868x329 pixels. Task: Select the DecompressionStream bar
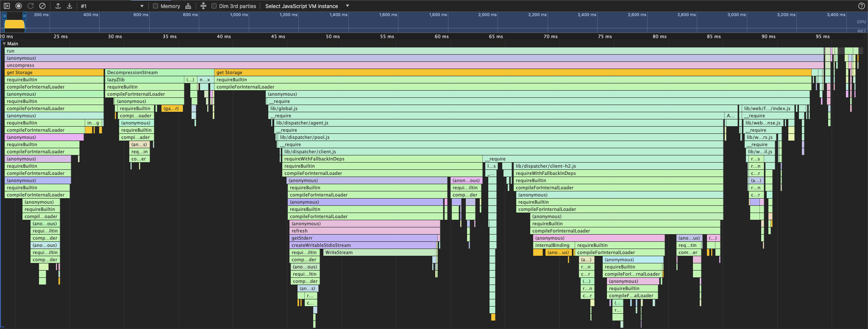(x=159, y=72)
